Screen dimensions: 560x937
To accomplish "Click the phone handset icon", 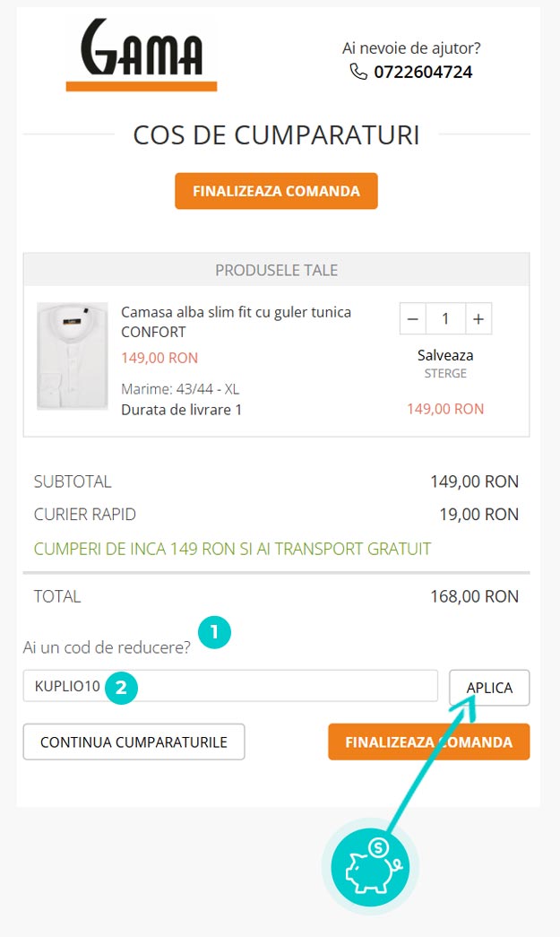I will [x=358, y=72].
